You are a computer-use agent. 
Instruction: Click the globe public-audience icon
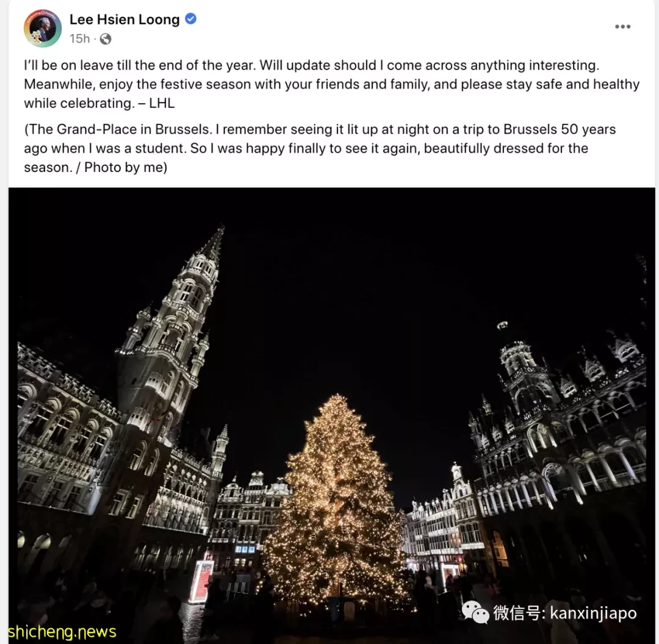pos(106,39)
